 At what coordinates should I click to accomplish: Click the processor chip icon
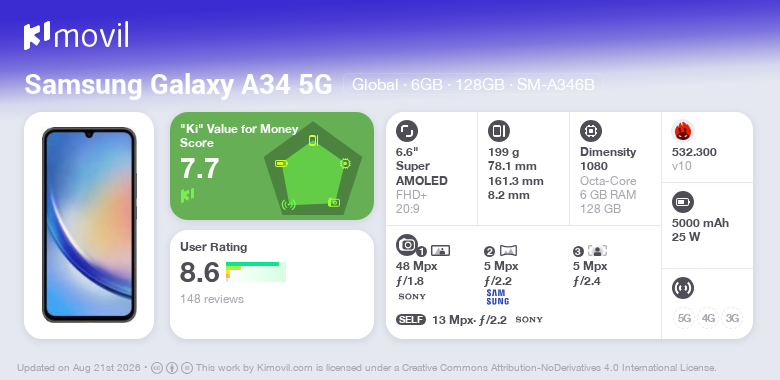(x=591, y=131)
